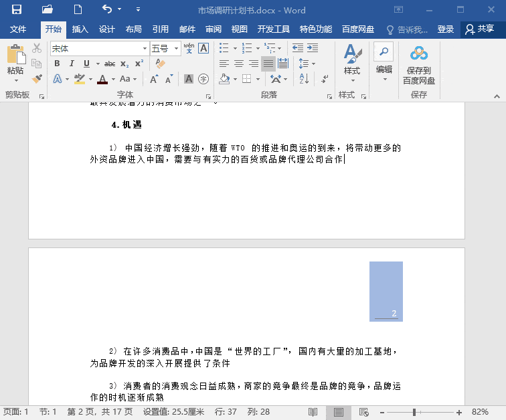506x420 pixels.
Task: Click Shrink Font icon
Action: 169,79
